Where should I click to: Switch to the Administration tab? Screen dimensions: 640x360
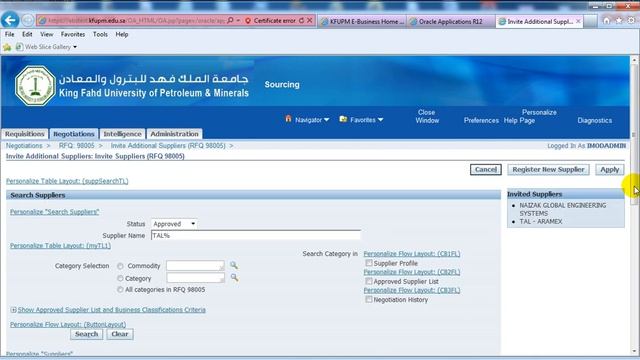(174, 134)
